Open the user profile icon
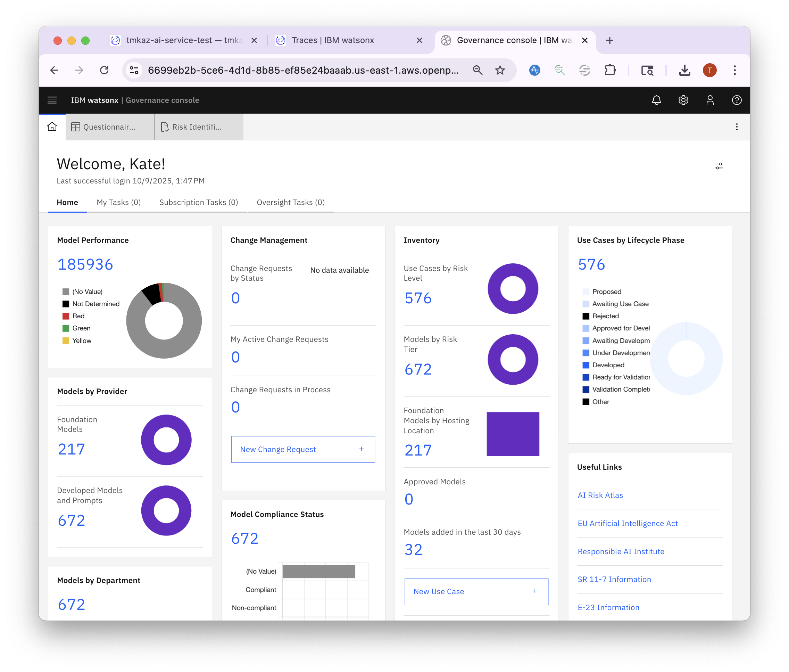 (x=710, y=100)
